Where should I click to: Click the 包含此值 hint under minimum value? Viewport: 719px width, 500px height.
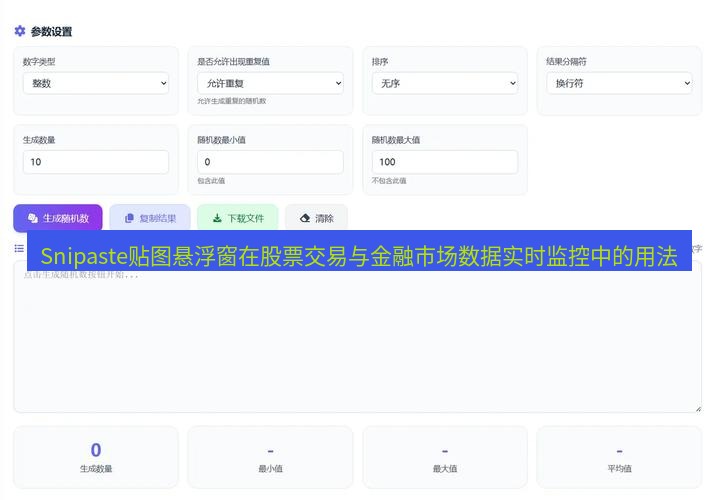[211, 181]
